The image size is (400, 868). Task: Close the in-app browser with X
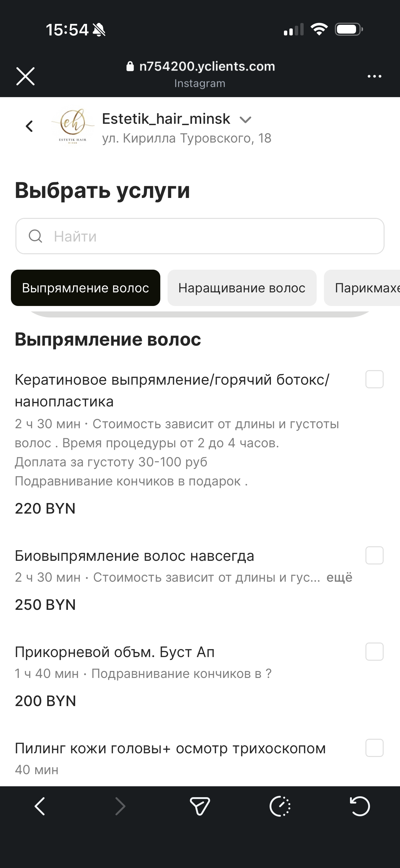(25, 76)
